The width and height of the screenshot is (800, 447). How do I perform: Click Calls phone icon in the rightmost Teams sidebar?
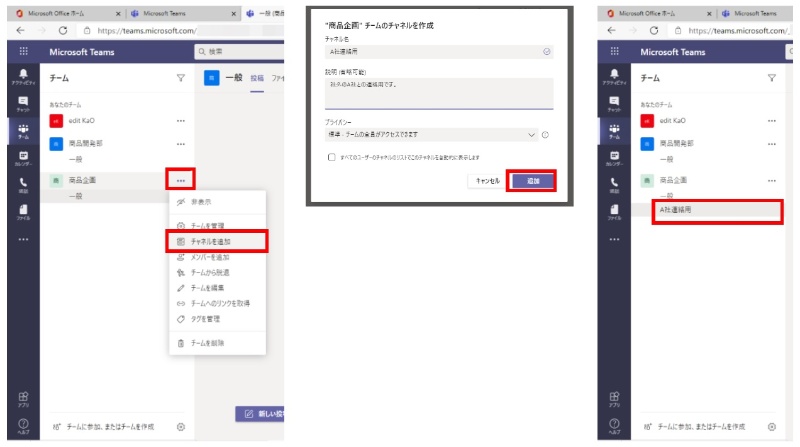[x=613, y=186]
